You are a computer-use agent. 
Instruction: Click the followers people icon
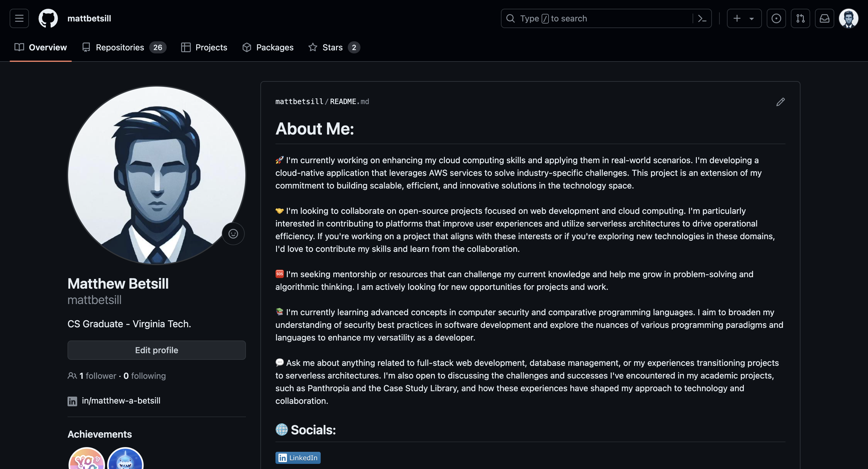(x=72, y=376)
